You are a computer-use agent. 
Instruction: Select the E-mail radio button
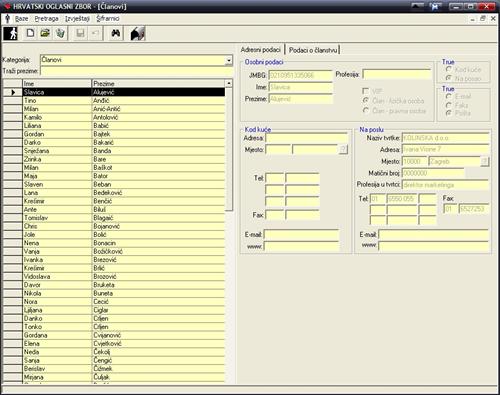click(x=449, y=96)
